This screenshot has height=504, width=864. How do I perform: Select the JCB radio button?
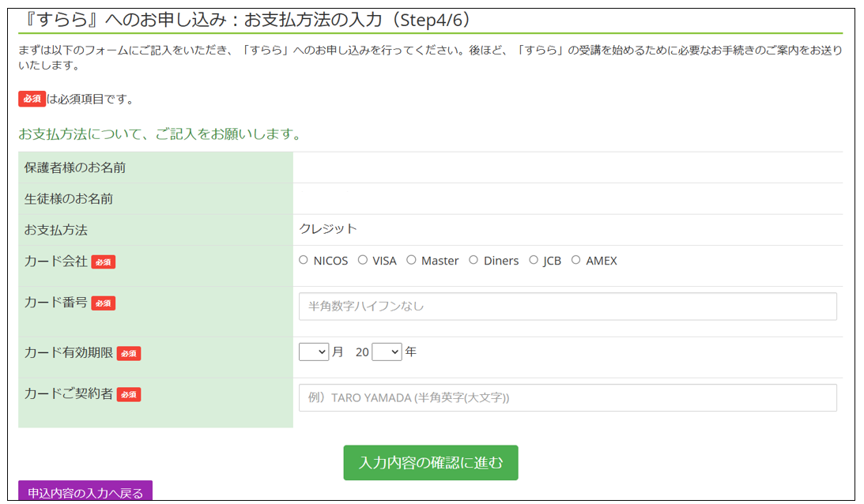[534, 260]
